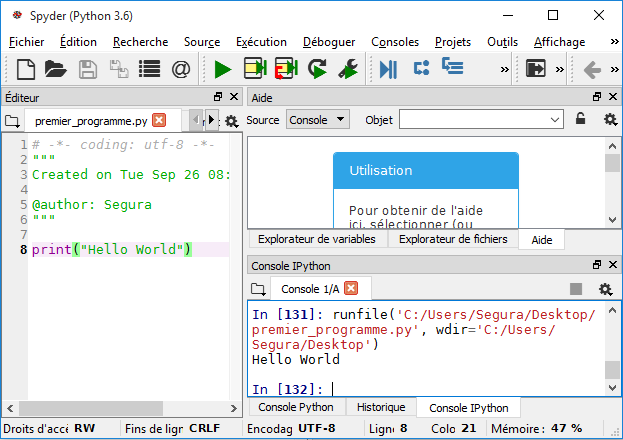Stop the IPython console kernel
Image resolution: width=623 pixels, height=440 pixels.
(576, 289)
